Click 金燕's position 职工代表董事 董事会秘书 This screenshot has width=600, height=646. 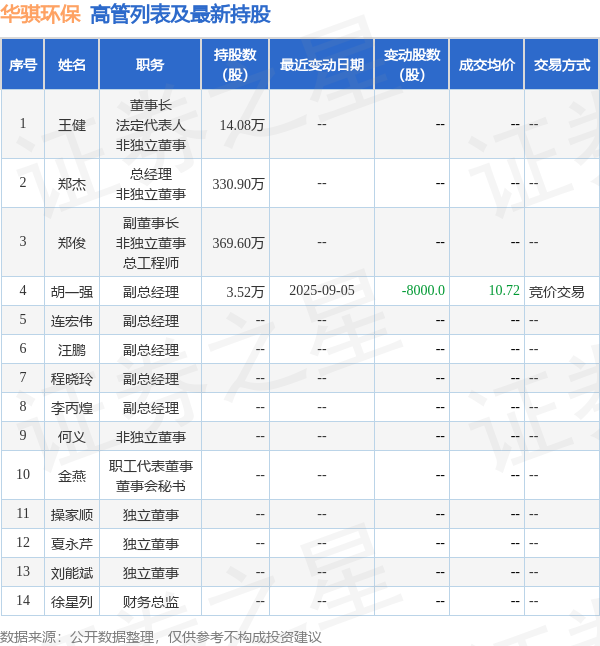pyautogui.click(x=151, y=476)
